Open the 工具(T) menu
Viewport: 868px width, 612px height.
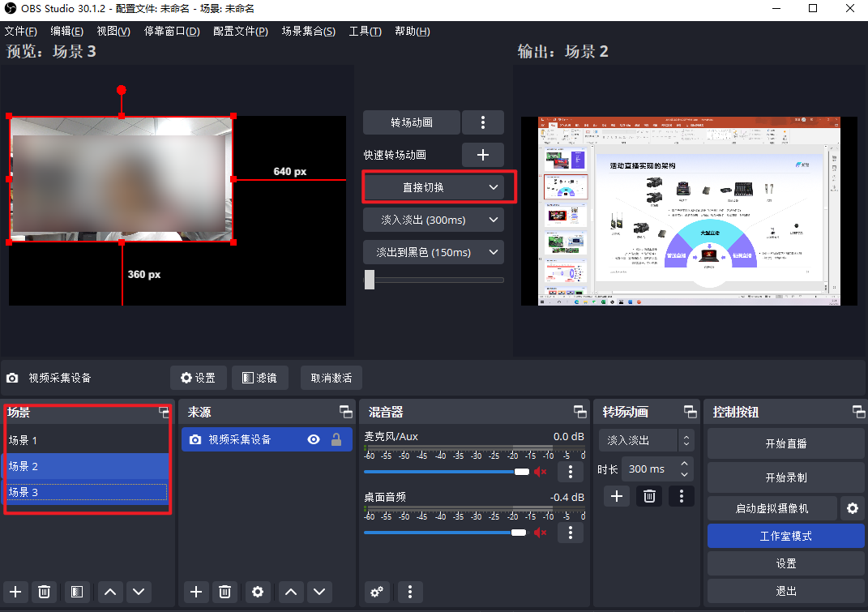pos(365,32)
